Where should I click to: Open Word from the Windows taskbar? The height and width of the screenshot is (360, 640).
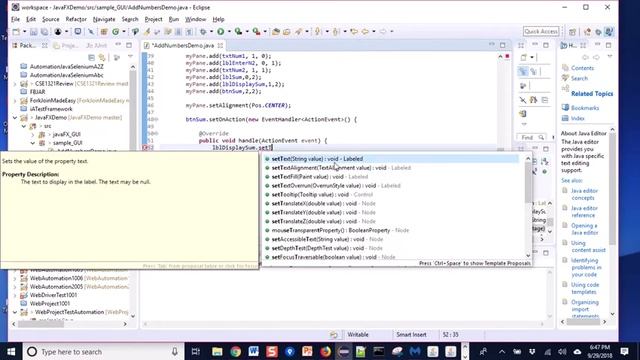(253, 351)
